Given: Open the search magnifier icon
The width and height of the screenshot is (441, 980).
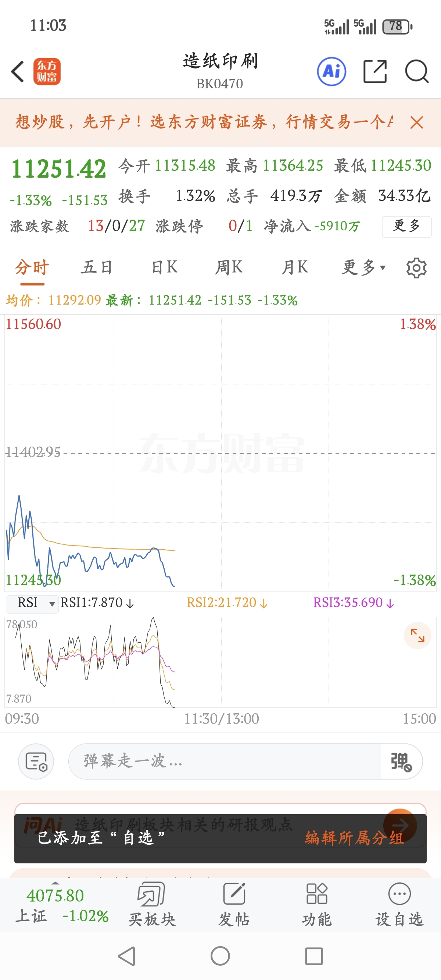Looking at the screenshot, I should pos(417,71).
